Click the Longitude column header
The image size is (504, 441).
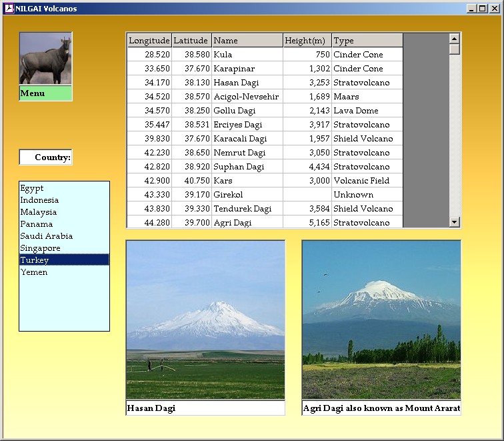click(x=149, y=41)
